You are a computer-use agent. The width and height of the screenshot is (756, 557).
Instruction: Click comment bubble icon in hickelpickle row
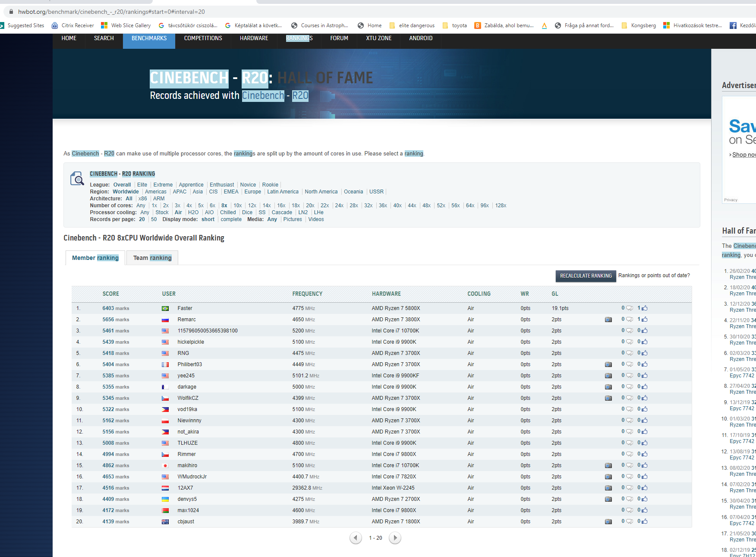(630, 342)
